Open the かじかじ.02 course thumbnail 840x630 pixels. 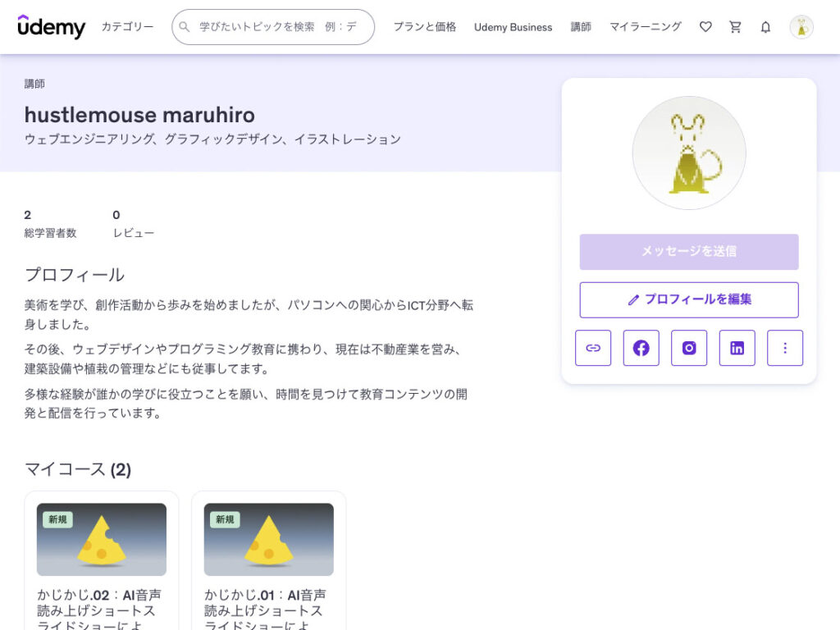click(102, 539)
